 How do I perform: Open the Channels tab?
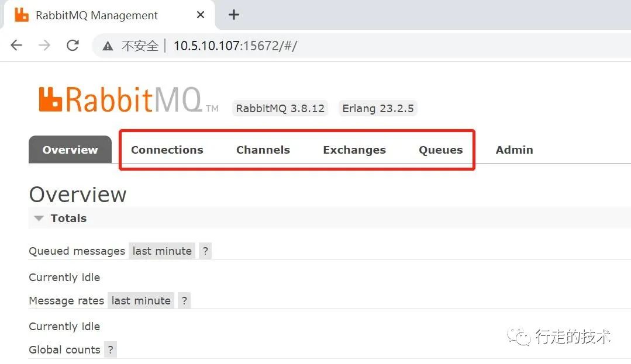[263, 150]
